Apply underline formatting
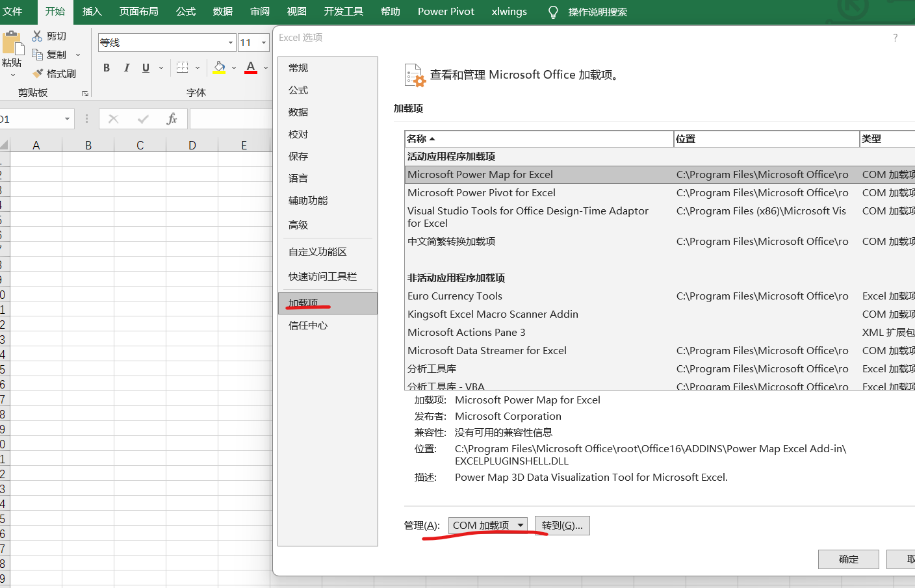 pyautogui.click(x=146, y=68)
